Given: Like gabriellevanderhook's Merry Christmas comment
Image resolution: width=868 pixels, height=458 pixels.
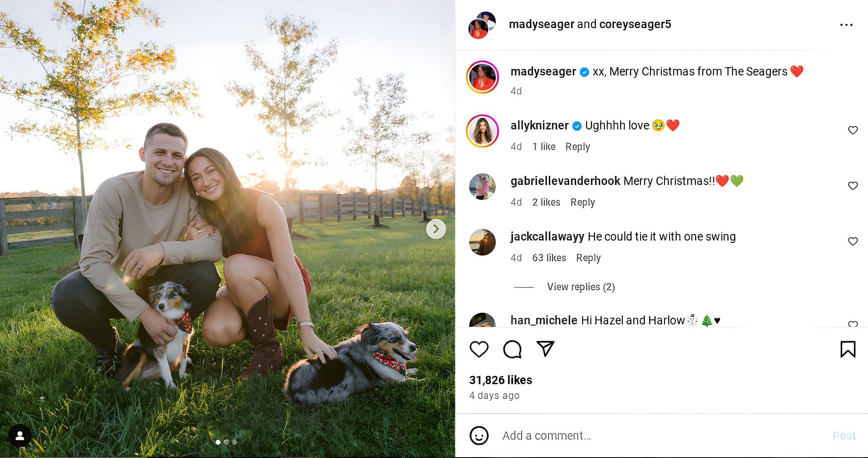Looking at the screenshot, I should pos(853,186).
